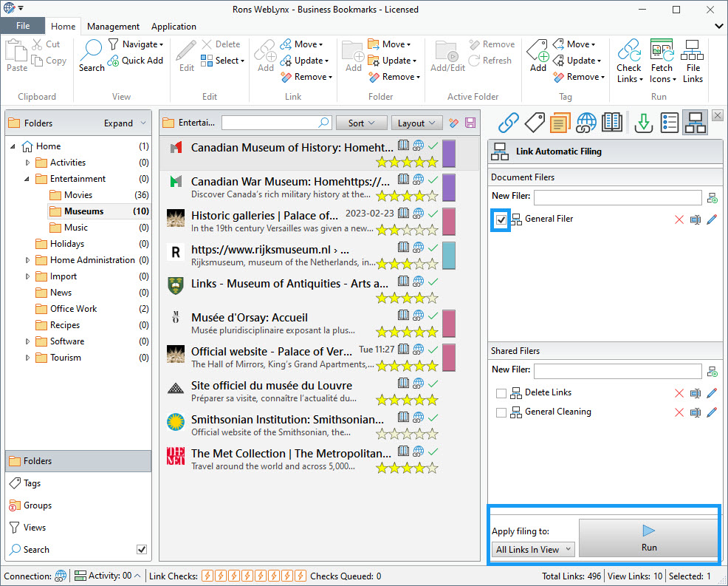Open Musée d'Orsay: Accueil link

click(x=250, y=318)
